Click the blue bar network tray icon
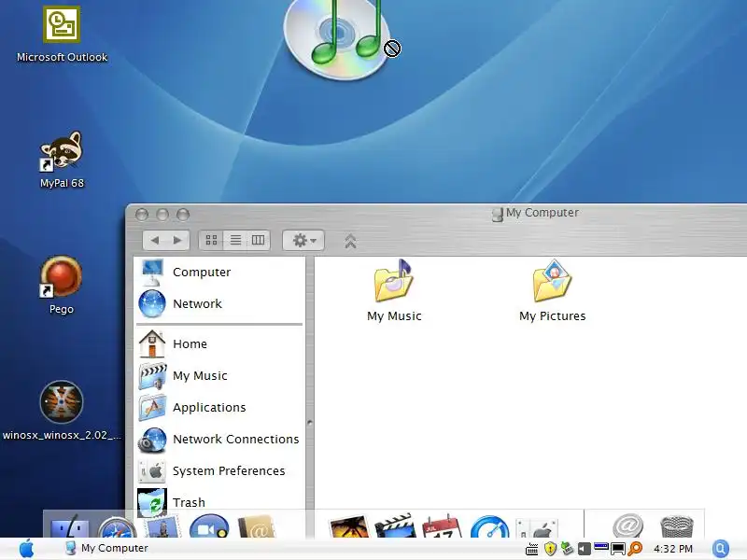The height and width of the screenshot is (560, 747). (x=601, y=546)
